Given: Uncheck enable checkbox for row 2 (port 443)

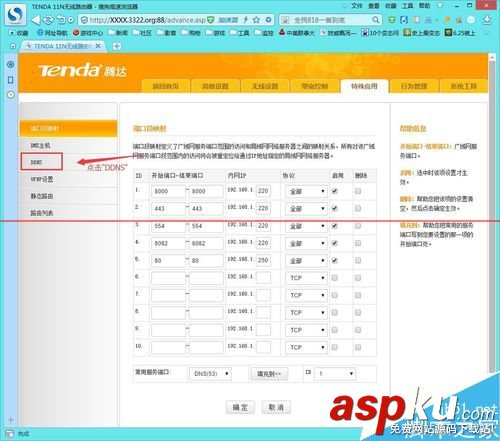Looking at the screenshot, I should point(335,208).
